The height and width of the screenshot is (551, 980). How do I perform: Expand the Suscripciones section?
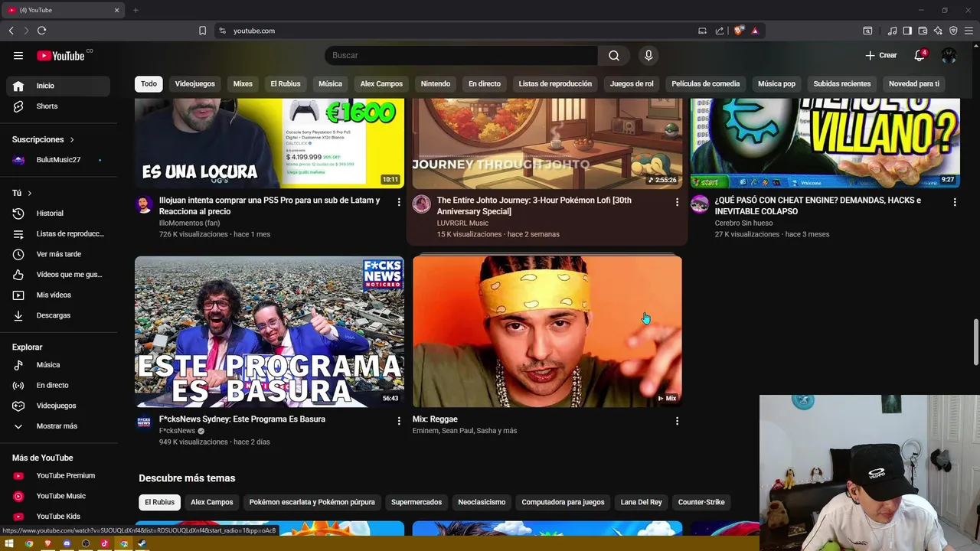pyautogui.click(x=44, y=139)
